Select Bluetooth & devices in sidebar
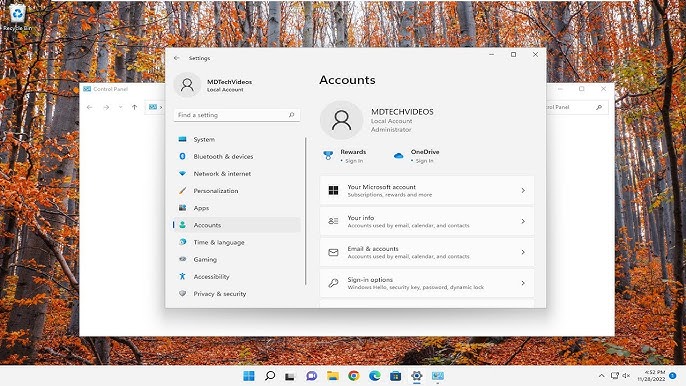The width and height of the screenshot is (686, 386). (x=237, y=156)
